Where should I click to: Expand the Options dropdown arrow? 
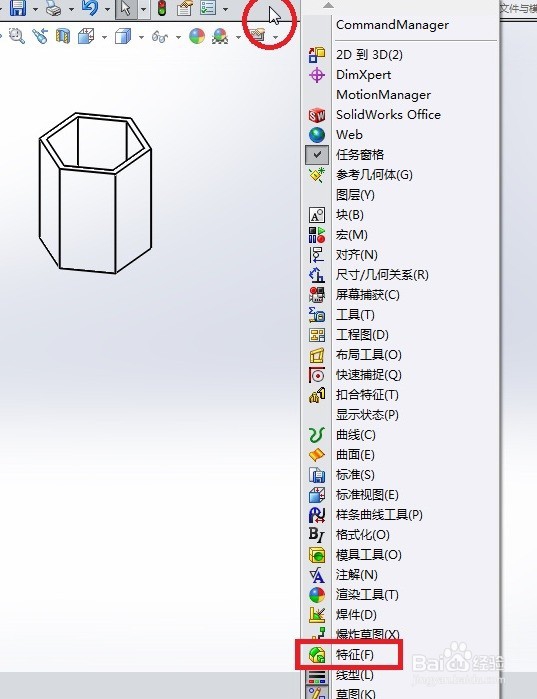pos(225,9)
